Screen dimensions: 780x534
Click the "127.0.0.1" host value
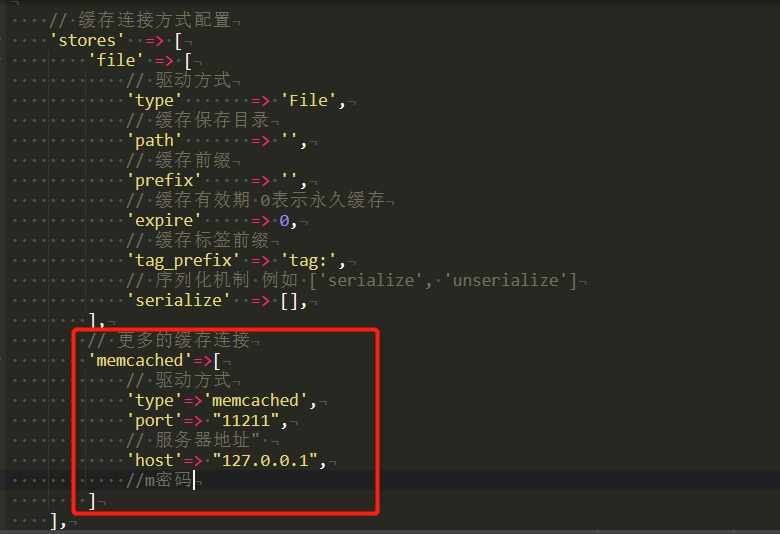click(x=266, y=460)
